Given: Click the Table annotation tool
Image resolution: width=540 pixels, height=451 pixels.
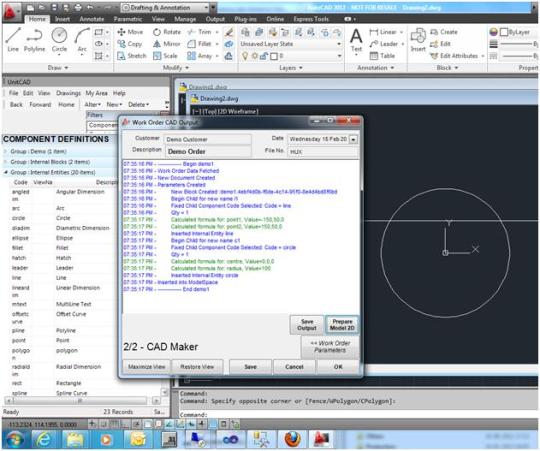Looking at the screenshot, I should tap(382, 56).
